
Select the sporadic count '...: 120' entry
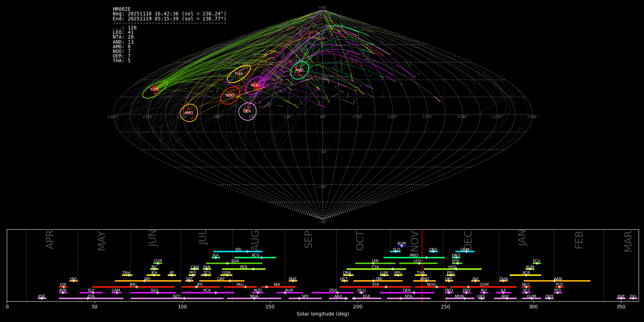[x=125, y=28]
